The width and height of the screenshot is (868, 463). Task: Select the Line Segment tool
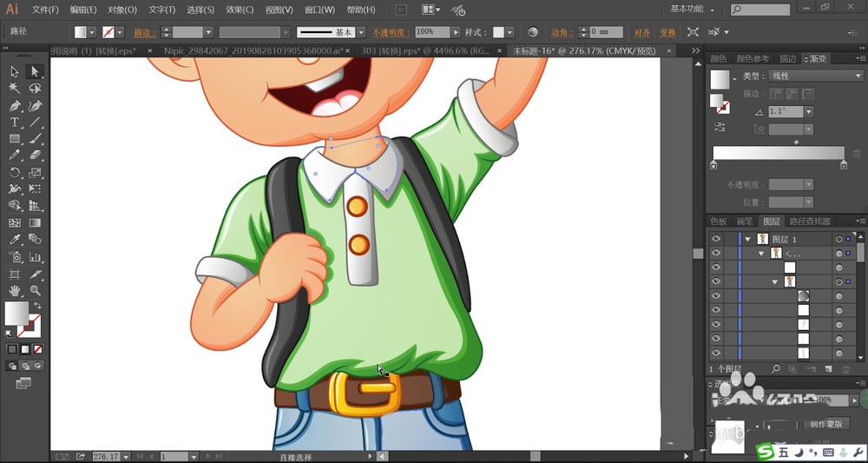click(35, 122)
